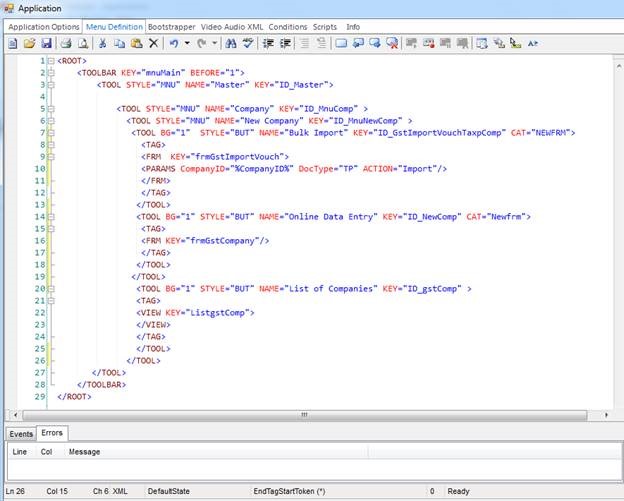624x501 pixels.
Task: Click "DefaultState" in the status bar
Action: (x=168, y=491)
